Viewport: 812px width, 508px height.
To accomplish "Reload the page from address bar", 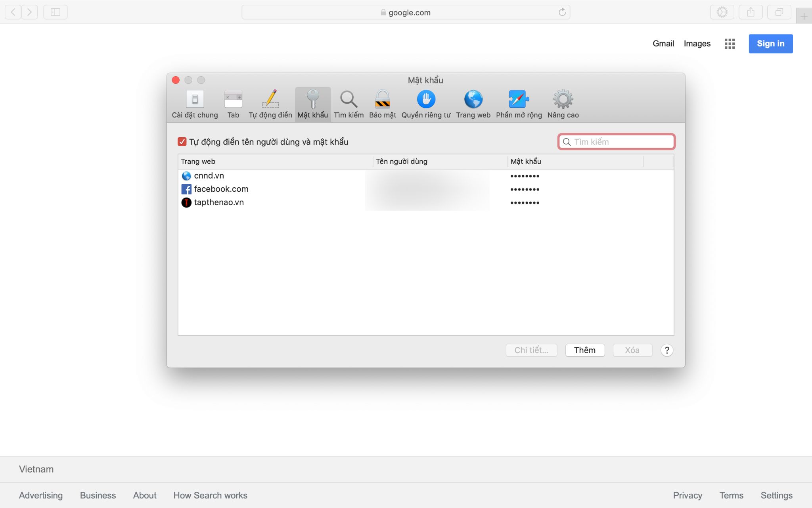I will 562,12.
